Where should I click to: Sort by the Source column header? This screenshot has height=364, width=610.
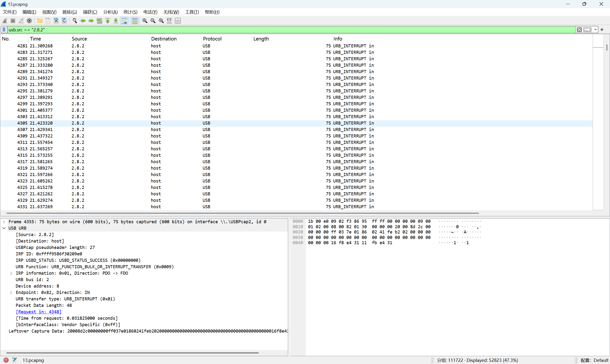coord(110,39)
